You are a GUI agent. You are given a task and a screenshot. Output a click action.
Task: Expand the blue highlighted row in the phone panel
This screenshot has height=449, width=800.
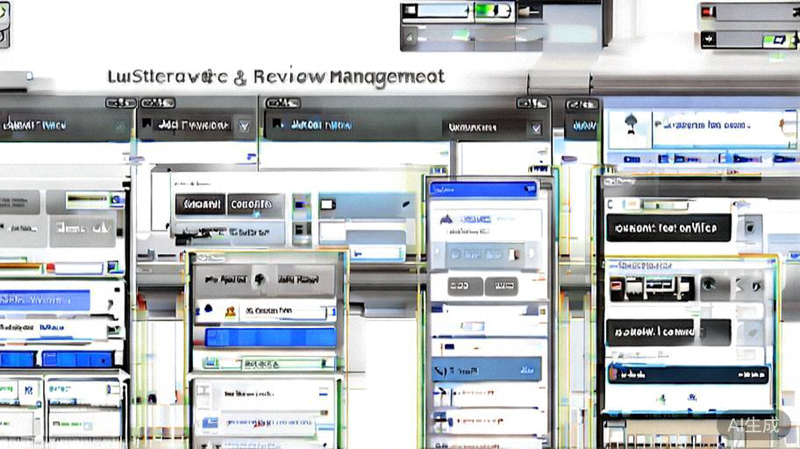[x=485, y=369]
